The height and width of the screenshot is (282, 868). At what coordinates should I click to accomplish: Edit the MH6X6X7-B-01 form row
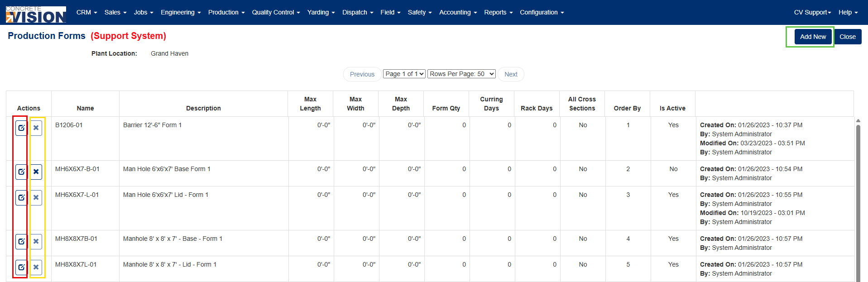[x=21, y=172]
